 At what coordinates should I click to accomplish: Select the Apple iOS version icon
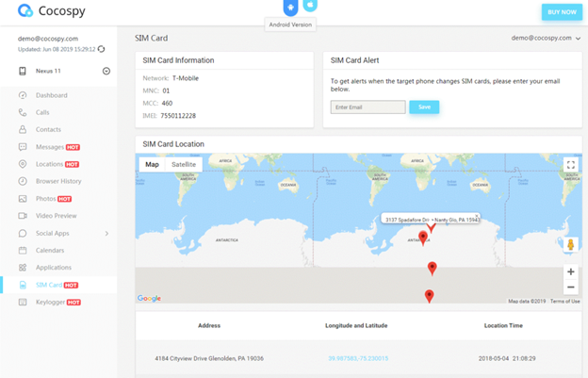[310, 6]
